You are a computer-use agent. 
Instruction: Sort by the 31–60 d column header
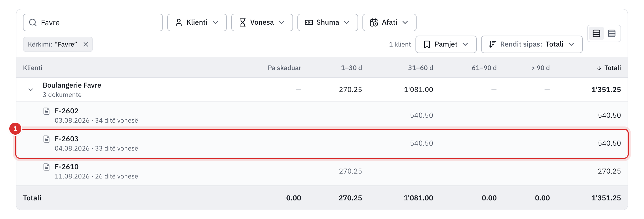(420, 68)
